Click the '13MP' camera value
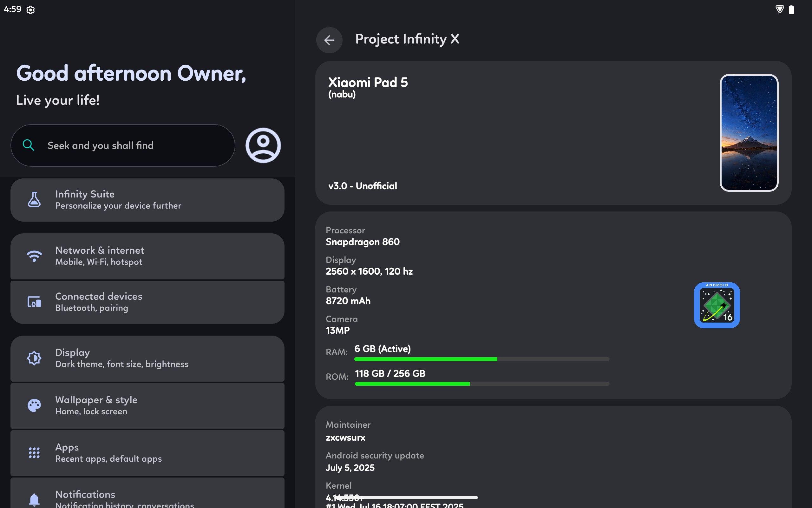This screenshot has height=508, width=812. click(337, 330)
